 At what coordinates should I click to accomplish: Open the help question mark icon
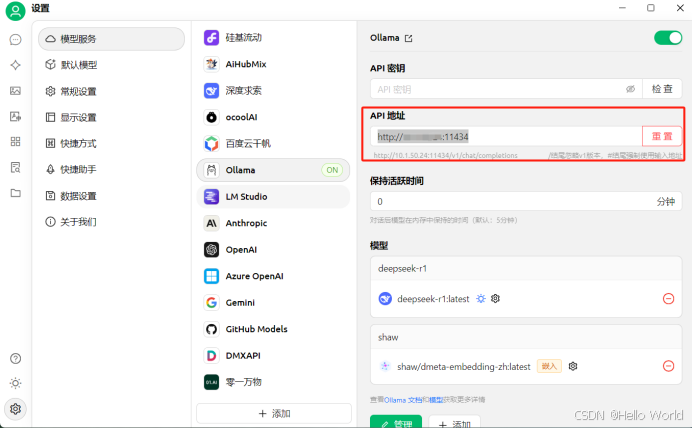coord(15,358)
